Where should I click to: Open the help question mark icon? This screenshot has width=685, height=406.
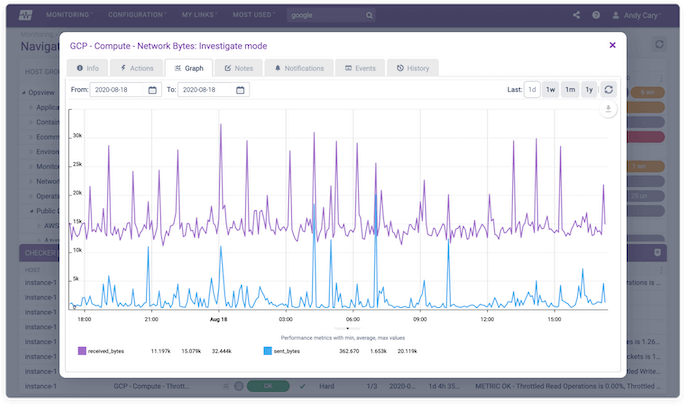(x=597, y=16)
